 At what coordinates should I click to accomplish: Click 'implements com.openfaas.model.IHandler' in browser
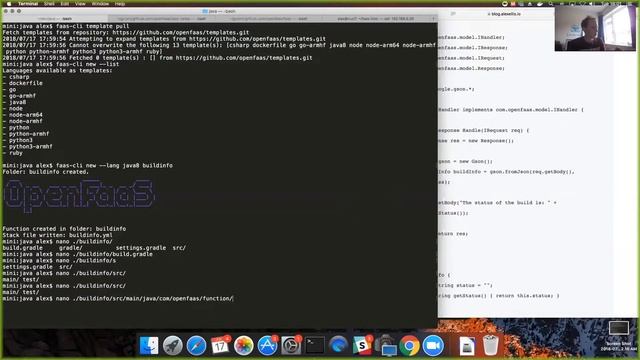tap(520, 110)
